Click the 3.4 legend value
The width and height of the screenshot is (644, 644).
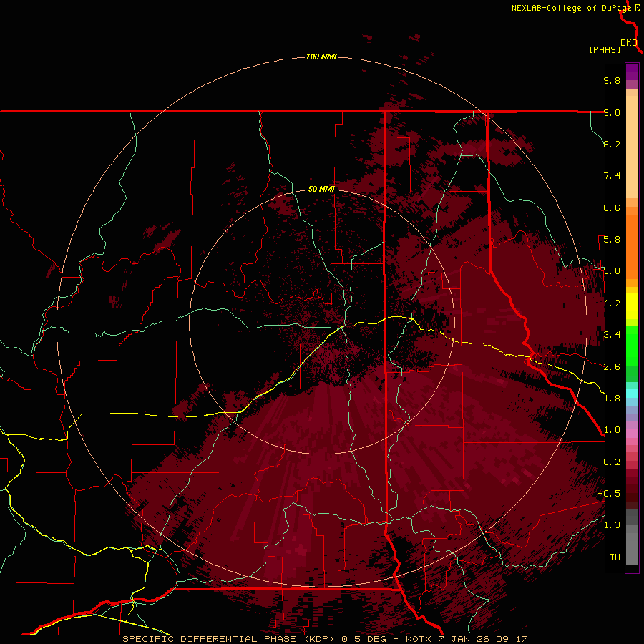point(612,335)
